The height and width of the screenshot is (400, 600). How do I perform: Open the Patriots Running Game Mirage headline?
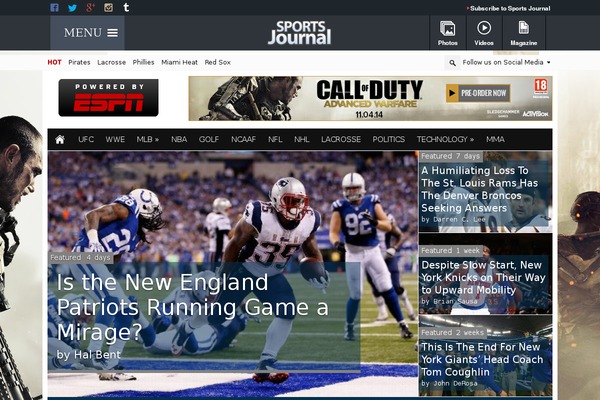pos(192,307)
